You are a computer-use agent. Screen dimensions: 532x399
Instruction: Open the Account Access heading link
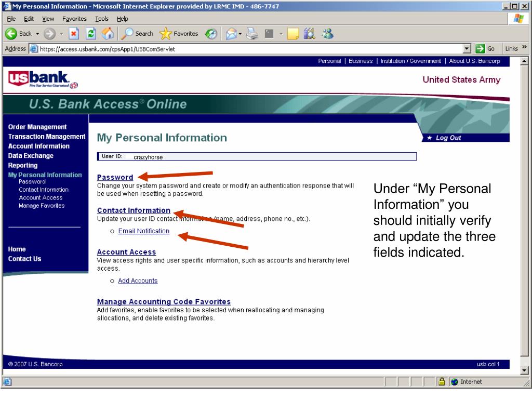[126, 252]
